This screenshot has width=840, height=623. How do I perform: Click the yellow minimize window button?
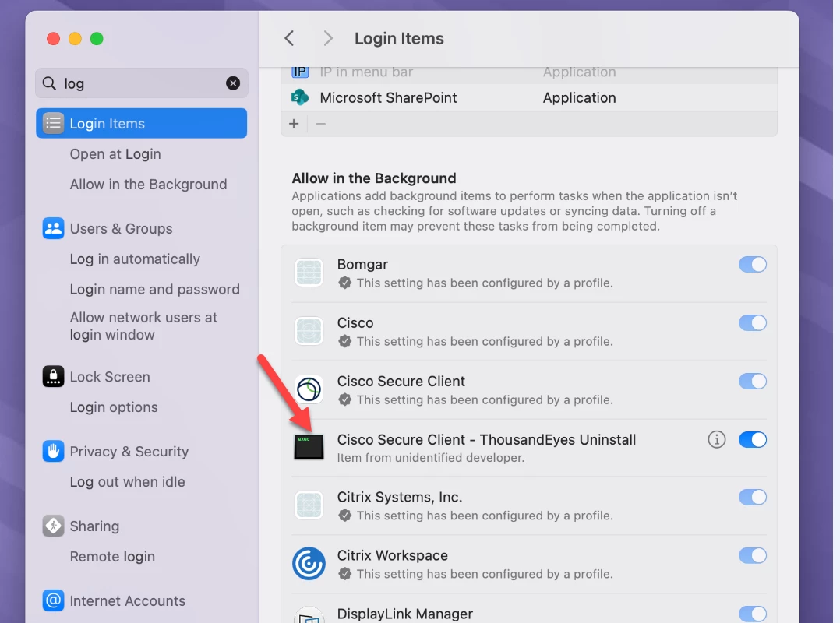click(x=75, y=38)
